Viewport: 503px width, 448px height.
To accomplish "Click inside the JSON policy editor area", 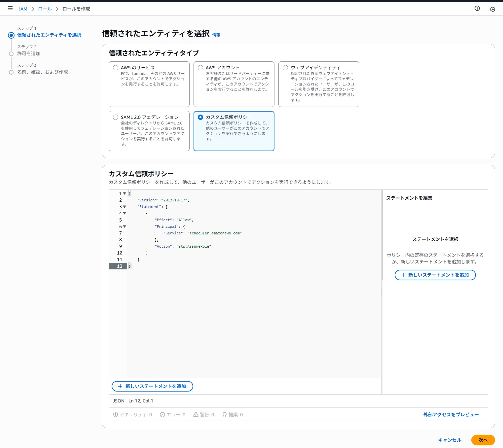I will point(254,314).
